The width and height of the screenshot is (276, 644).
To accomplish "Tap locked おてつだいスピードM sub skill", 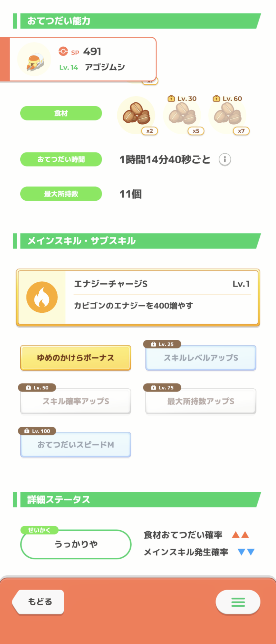I will [x=76, y=445].
